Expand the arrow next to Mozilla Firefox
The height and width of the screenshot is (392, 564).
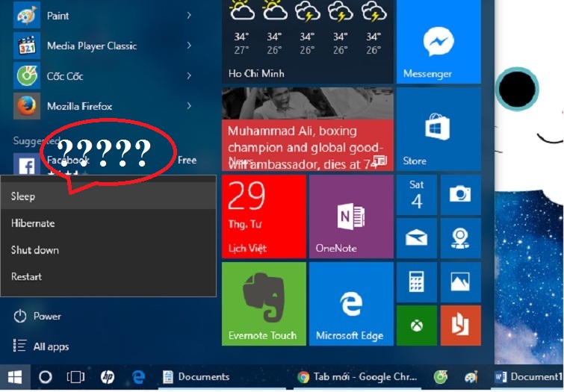[189, 106]
